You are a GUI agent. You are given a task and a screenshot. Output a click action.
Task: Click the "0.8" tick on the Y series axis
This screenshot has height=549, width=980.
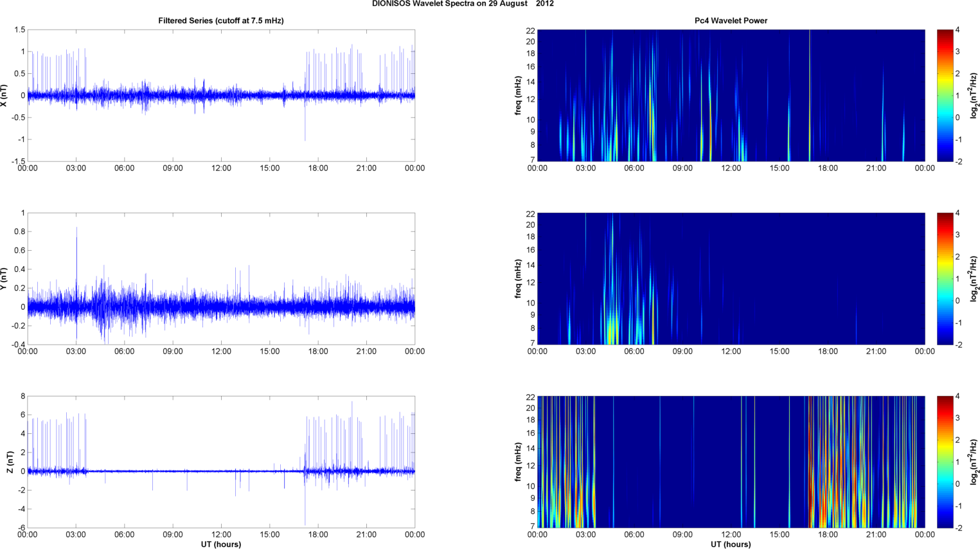pos(19,231)
